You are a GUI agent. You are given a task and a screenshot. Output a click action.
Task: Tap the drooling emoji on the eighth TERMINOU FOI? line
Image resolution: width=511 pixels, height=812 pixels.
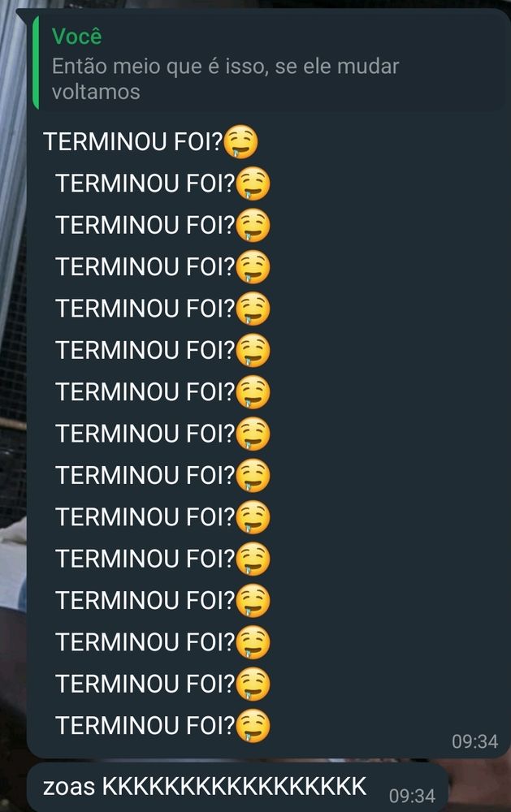253,434
